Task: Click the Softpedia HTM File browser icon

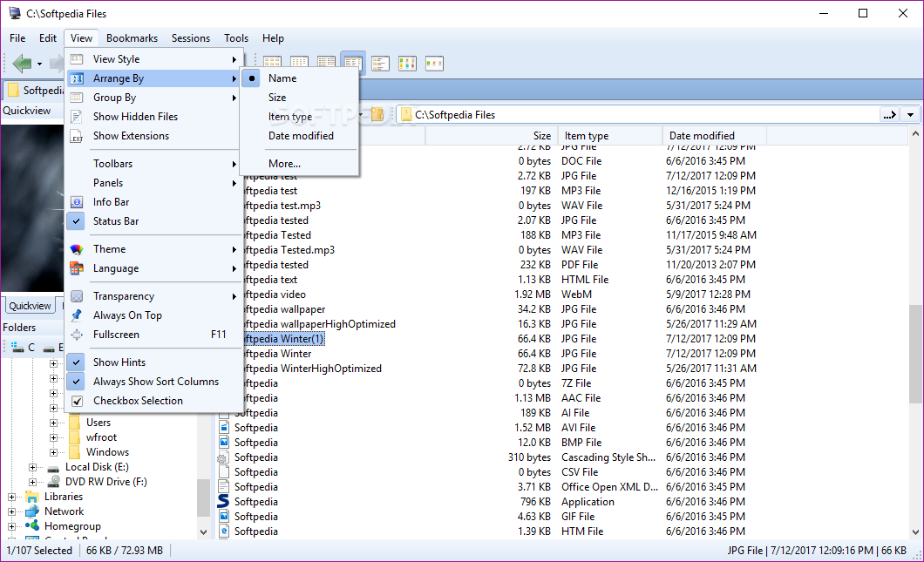Action: click(x=224, y=531)
